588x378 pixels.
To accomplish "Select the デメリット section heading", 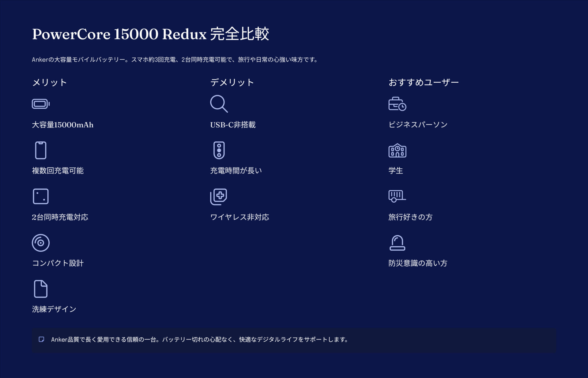I will pyautogui.click(x=232, y=82).
